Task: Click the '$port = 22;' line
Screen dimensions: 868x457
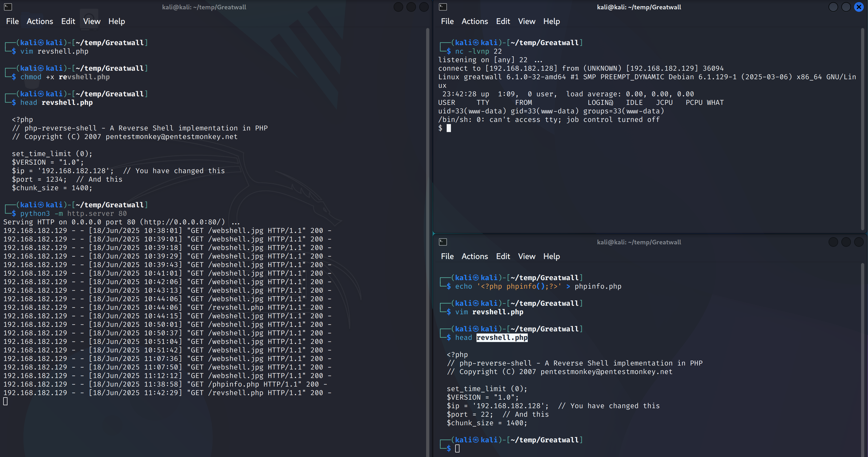Action: pyautogui.click(x=498, y=414)
